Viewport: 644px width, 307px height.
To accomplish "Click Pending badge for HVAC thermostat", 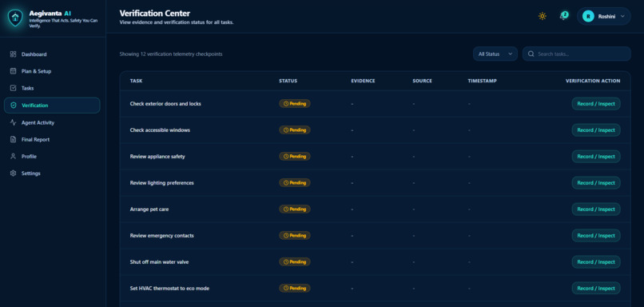I will (295, 288).
